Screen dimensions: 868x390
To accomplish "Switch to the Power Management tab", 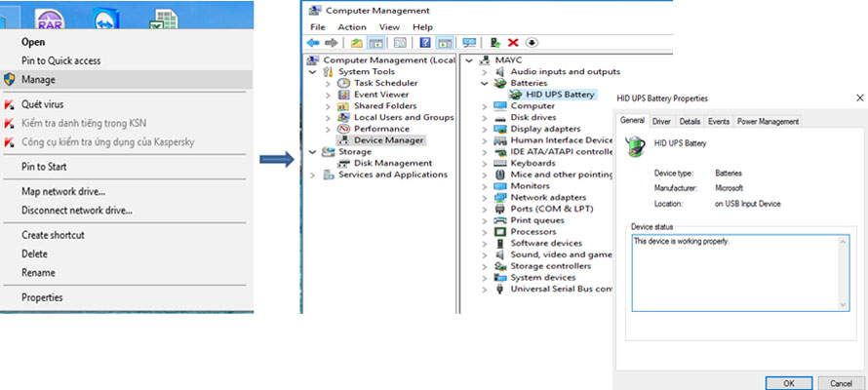I will pos(768,121).
